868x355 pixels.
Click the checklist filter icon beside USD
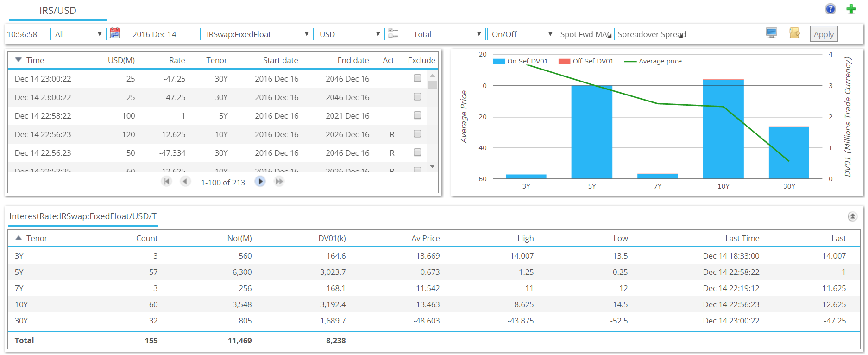(x=393, y=33)
